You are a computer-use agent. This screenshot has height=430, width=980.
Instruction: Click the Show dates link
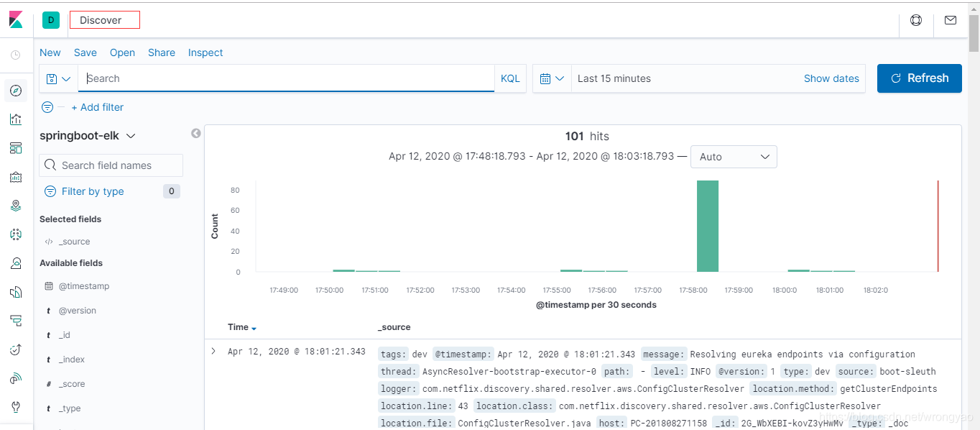(831, 78)
